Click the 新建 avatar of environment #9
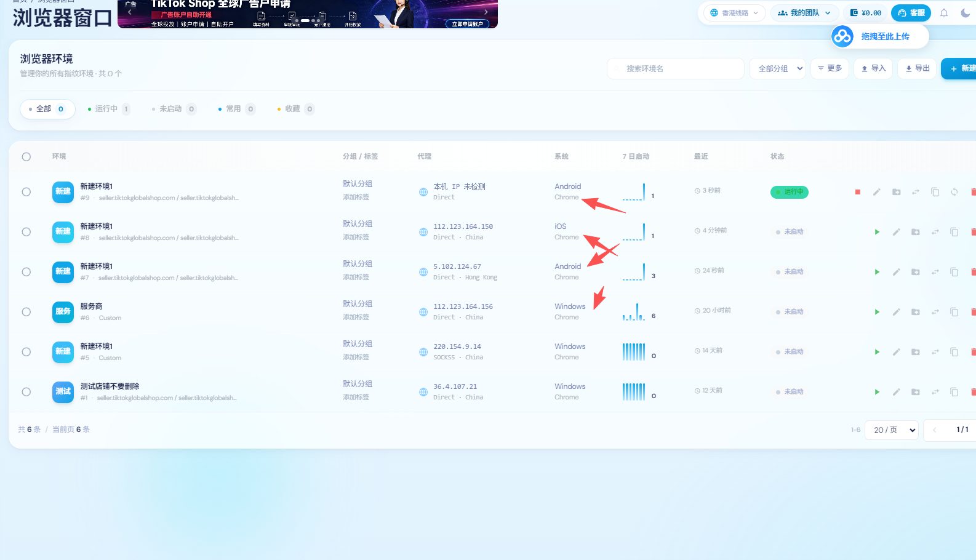The width and height of the screenshot is (976, 560). (x=63, y=192)
